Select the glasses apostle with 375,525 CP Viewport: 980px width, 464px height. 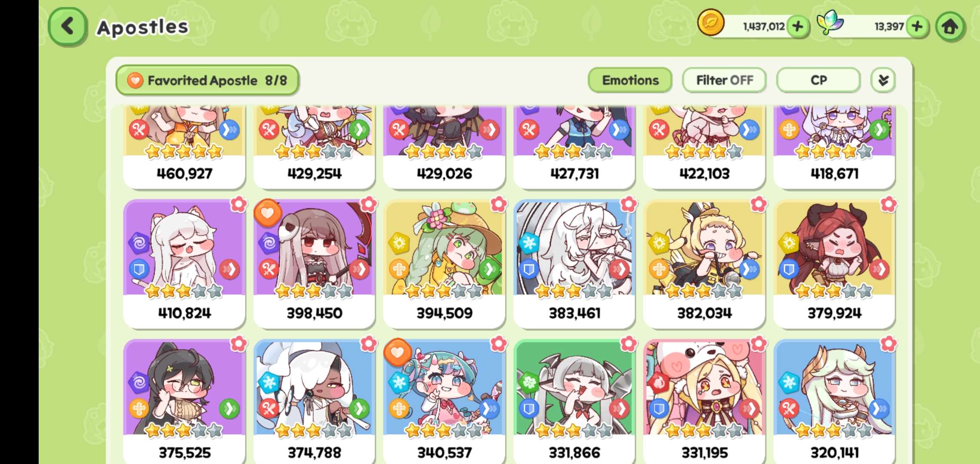pos(184,402)
